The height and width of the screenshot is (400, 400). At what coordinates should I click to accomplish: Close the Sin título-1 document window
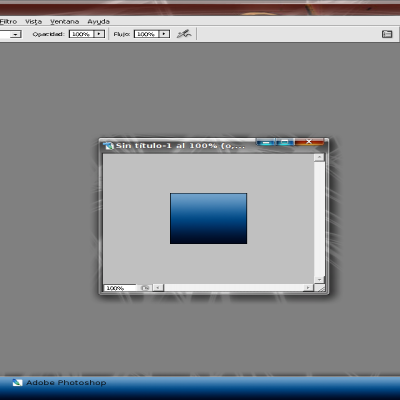pyautogui.click(x=309, y=142)
